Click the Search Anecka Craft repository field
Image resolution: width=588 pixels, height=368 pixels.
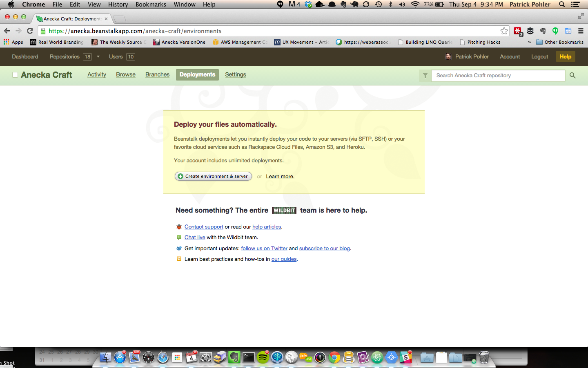pos(498,75)
